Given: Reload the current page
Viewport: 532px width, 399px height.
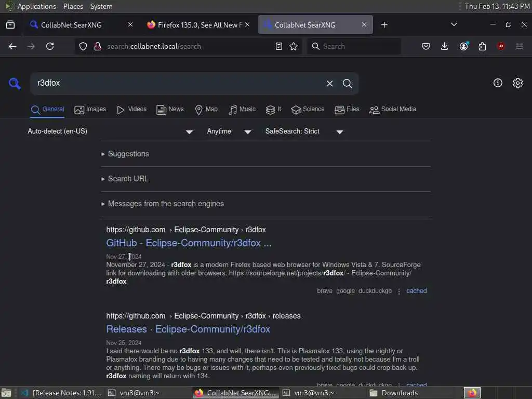Looking at the screenshot, I should pyautogui.click(x=50, y=46).
